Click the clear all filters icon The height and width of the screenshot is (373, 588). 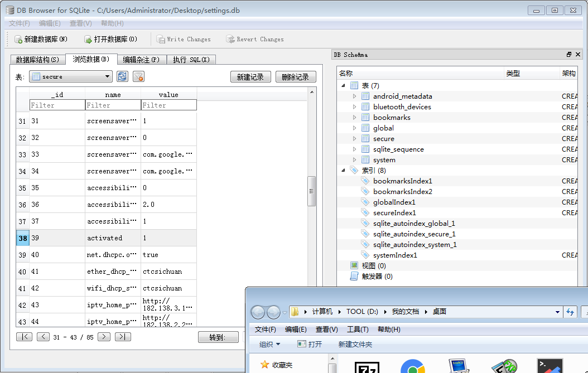(x=139, y=76)
